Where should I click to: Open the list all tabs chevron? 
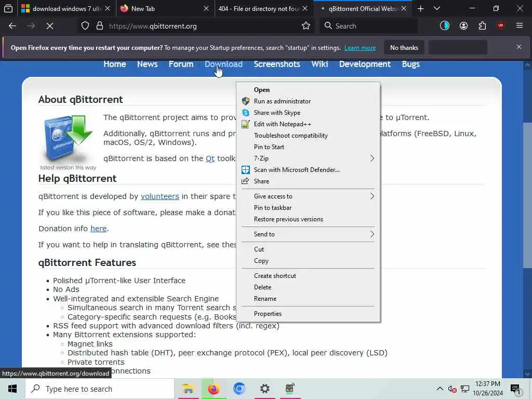(437, 8)
